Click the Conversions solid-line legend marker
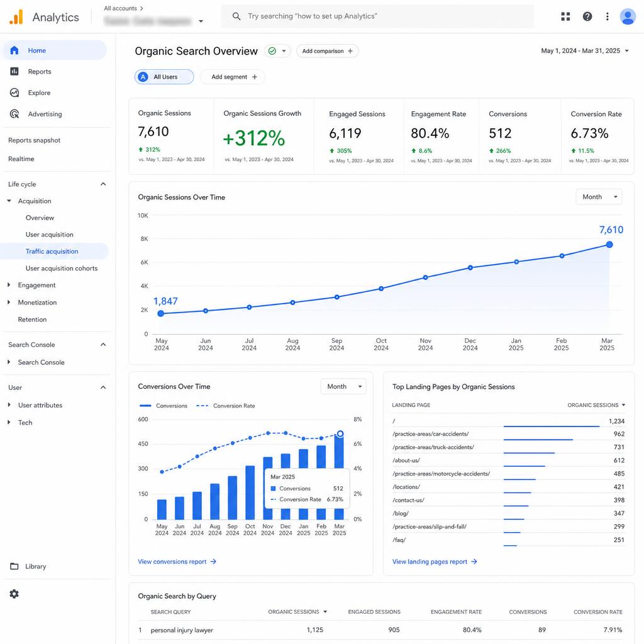Screen dimensions: 644x644 [145, 406]
